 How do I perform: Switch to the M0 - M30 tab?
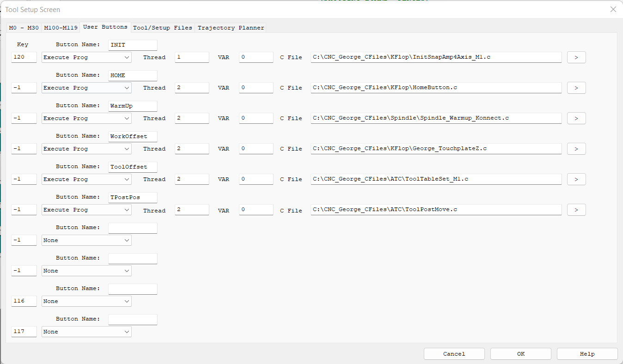(24, 28)
